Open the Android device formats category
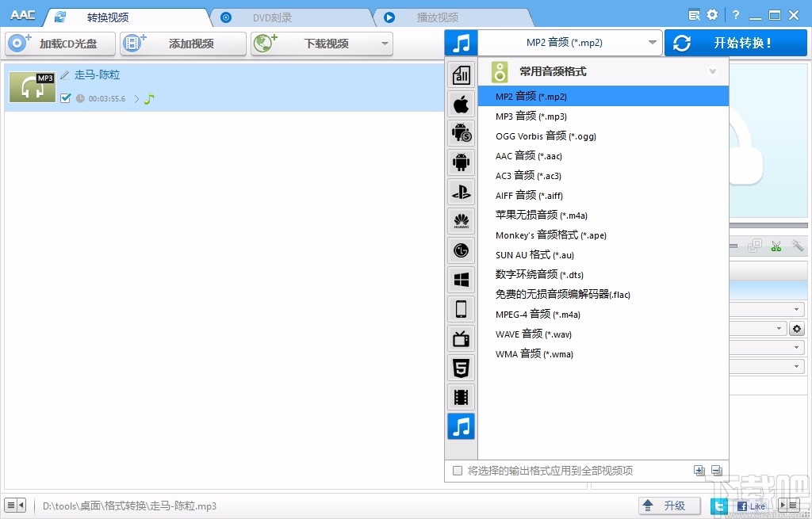The height and width of the screenshot is (519, 812). (x=461, y=162)
